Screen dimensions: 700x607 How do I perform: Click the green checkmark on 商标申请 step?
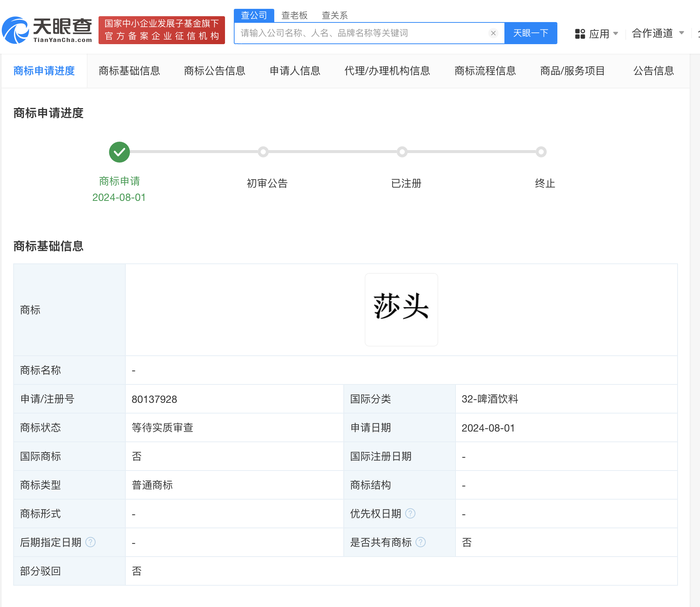click(x=119, y=152)
